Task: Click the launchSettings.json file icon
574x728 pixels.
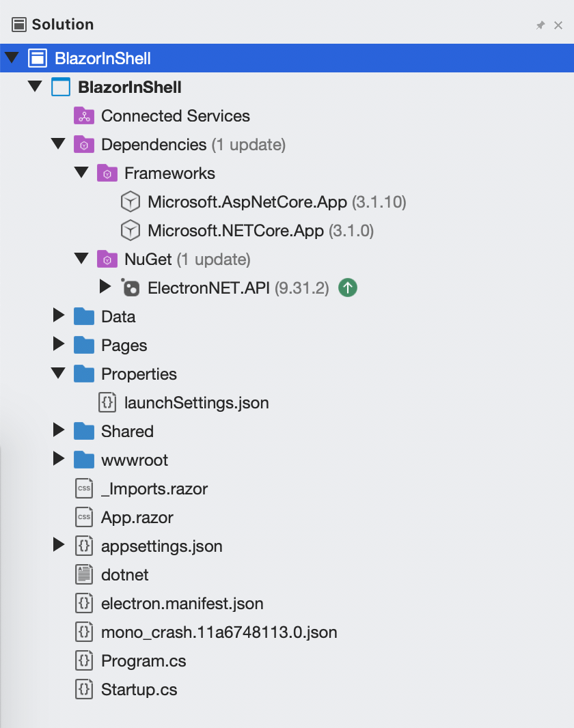Action: coord(107,402)
